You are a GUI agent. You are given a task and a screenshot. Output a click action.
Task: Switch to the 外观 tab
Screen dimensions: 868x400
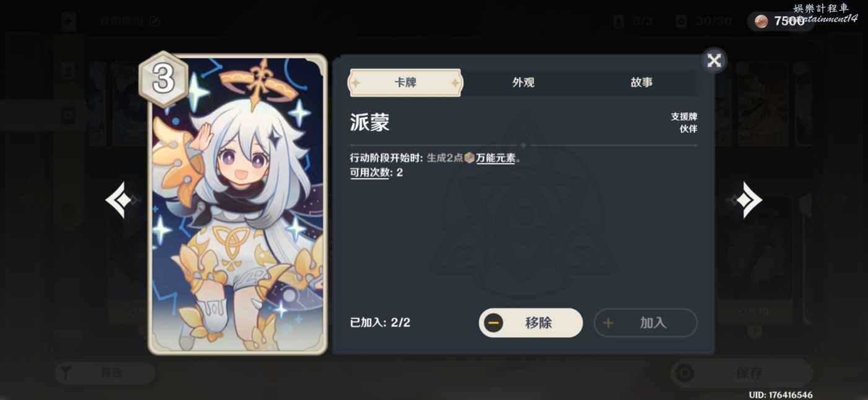pos(523,82)
